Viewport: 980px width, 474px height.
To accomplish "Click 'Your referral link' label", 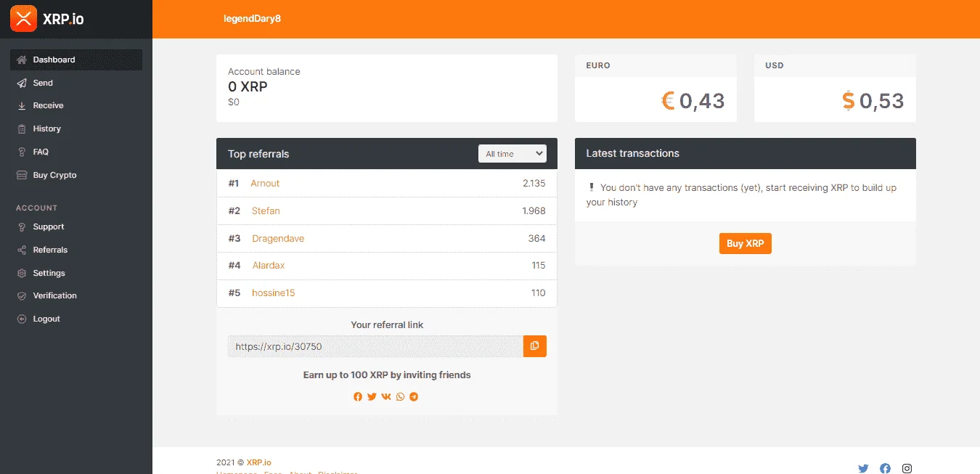I will [387, 325].
